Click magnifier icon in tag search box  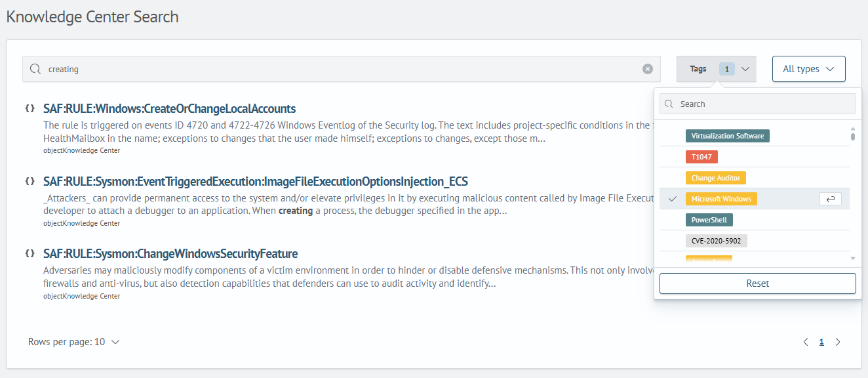tap(670, 104)
